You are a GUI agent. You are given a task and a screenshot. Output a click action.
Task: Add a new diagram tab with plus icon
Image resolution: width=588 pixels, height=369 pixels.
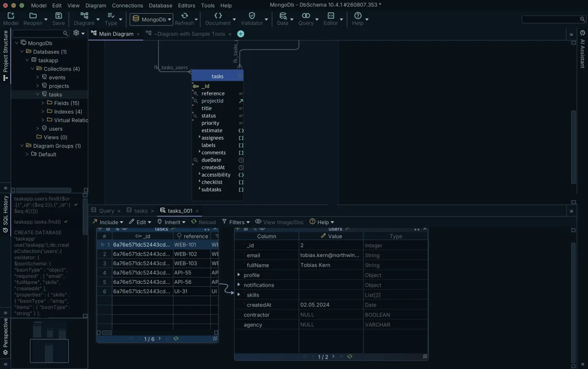click(241, 34)
